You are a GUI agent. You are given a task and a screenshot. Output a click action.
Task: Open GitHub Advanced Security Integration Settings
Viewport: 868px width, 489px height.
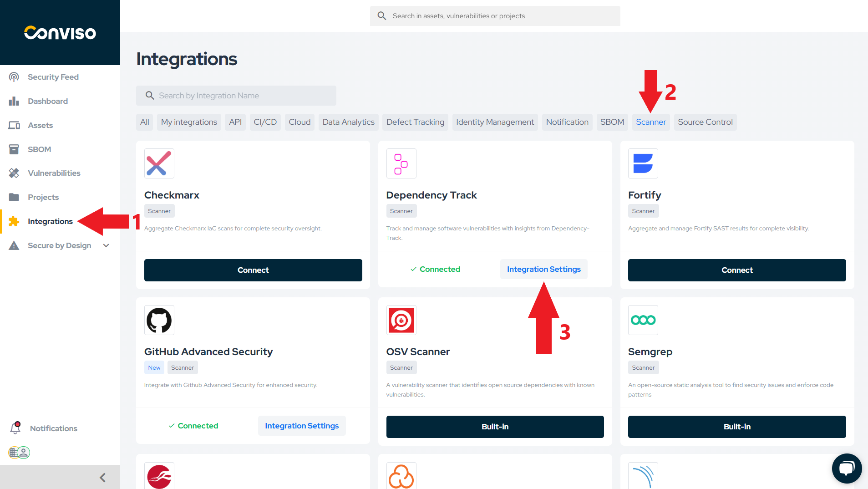pyautogui.click(x=302, y=426)
